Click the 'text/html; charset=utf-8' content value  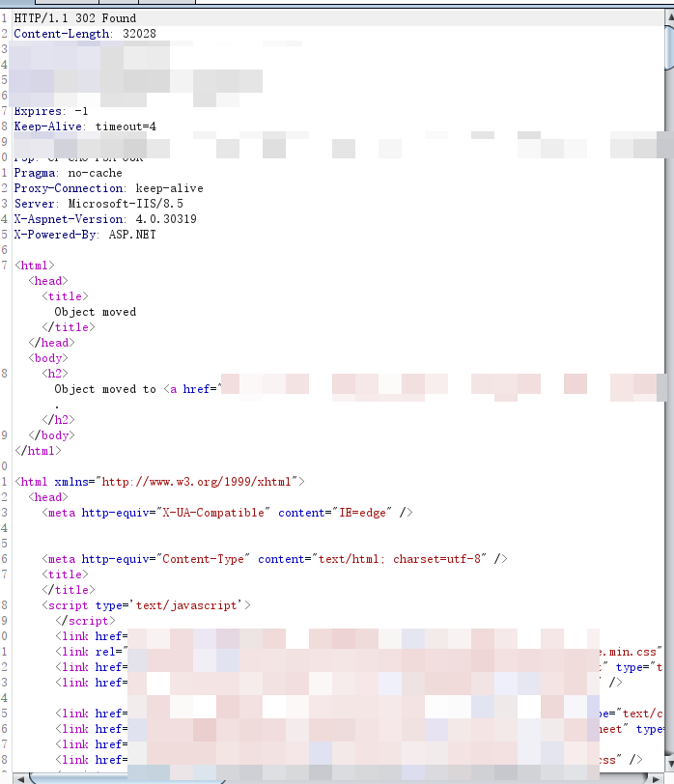click(x=400, y=559)
